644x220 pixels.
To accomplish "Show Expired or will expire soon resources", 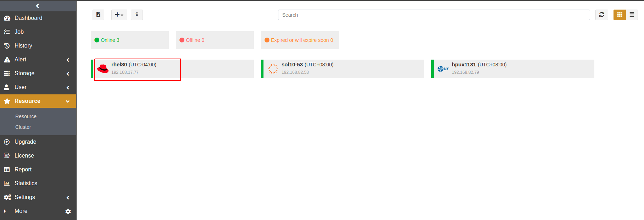I will tap(300, 40).
